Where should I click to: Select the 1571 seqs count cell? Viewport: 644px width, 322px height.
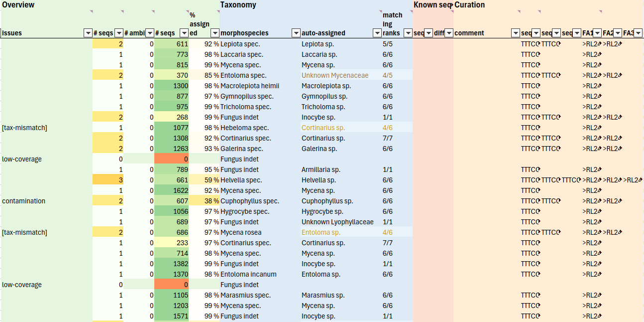pyautogui.click(x=171, y=316)
